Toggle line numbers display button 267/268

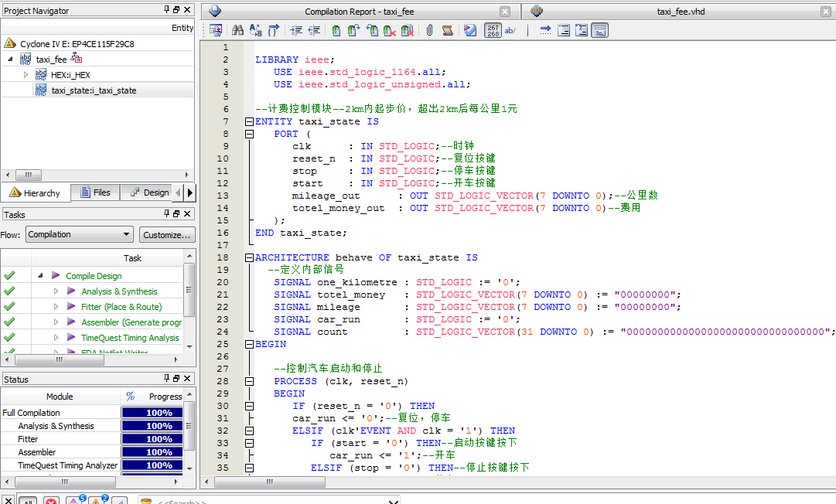pyautogui.click(x=493, y=30)
